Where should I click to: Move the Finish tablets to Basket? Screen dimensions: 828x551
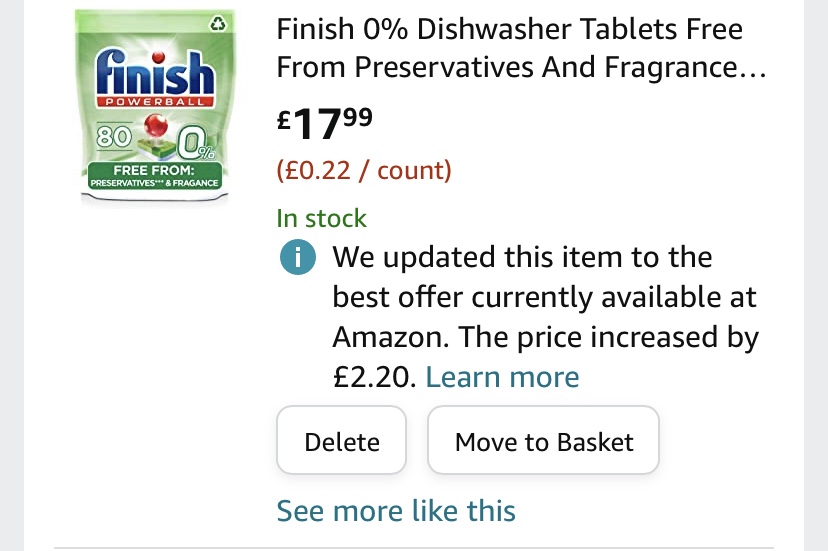pos(543,440)
